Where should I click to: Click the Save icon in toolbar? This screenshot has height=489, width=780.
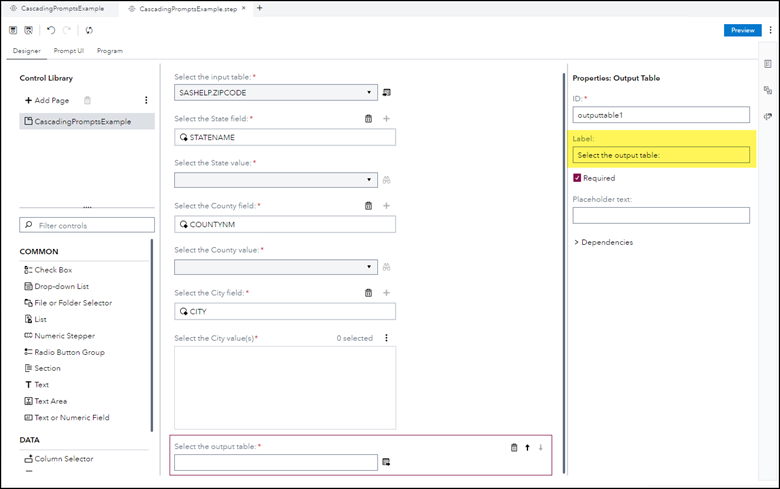point(13,30)
